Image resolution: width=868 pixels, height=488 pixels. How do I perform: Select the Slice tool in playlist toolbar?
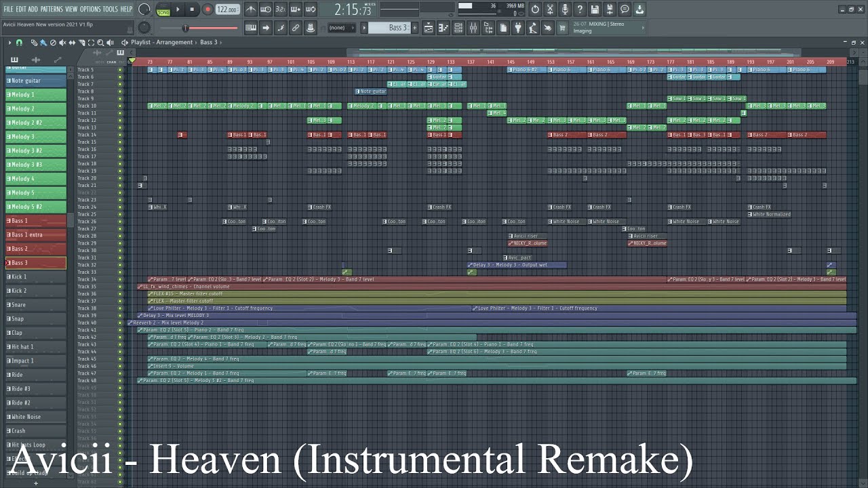(x=81, y=42)
